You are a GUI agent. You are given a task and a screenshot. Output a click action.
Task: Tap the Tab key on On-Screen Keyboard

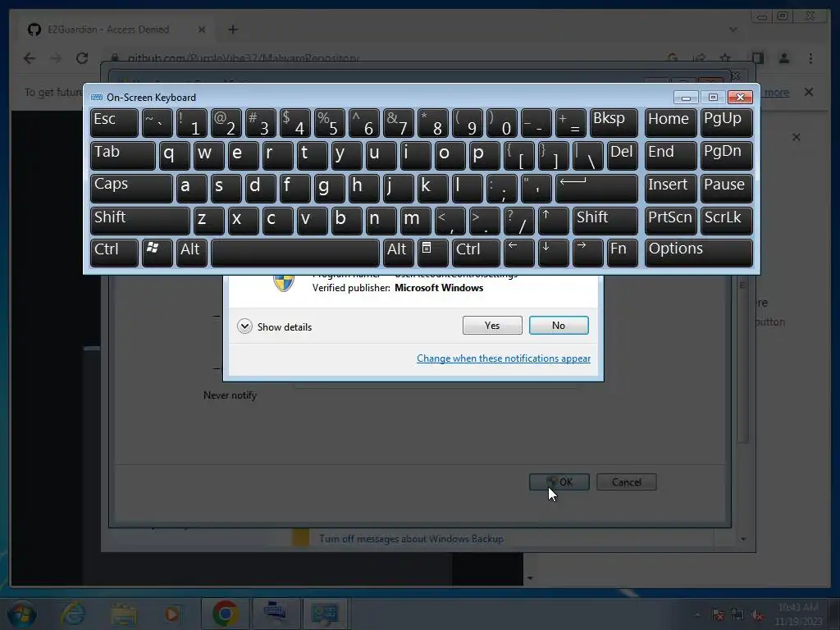coord(123,155)
